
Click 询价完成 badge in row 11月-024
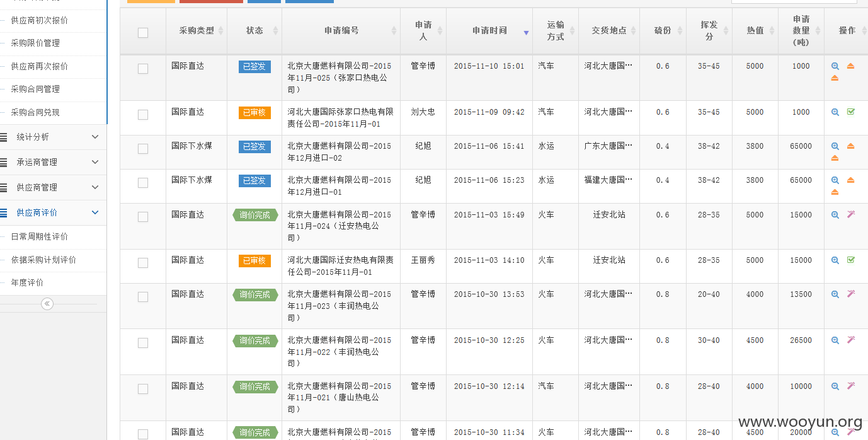(254, 215)
